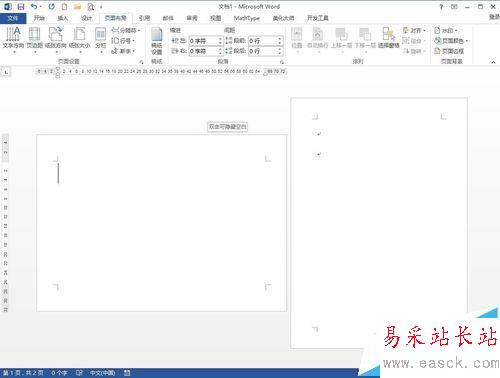The image size is (500, 378).
Task: Switch to the View (视图) tab
Action: tap(215, 18)
